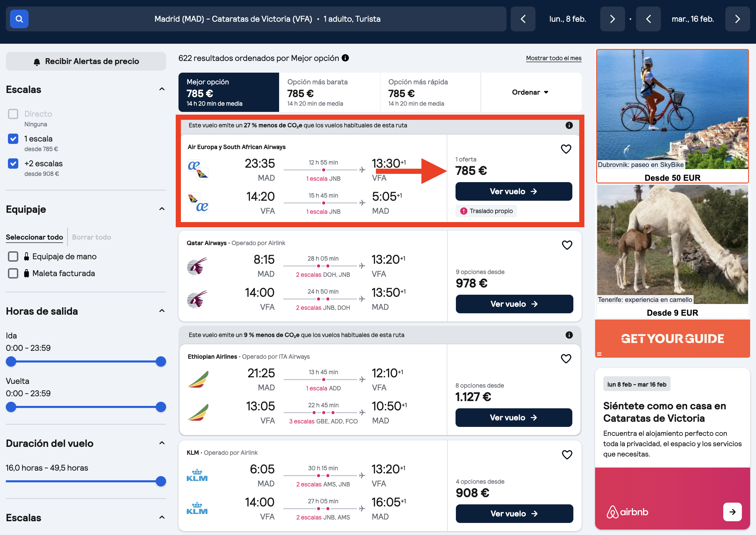Go to previous departure date arrow
This screenshot has width=756, height=535.
pyautogui.click(x=523, y=19)
